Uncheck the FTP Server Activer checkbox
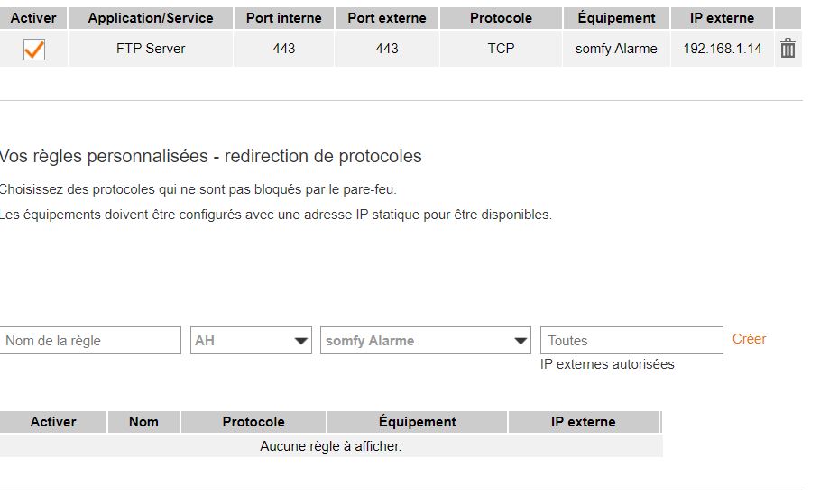 tap(34, 50)
